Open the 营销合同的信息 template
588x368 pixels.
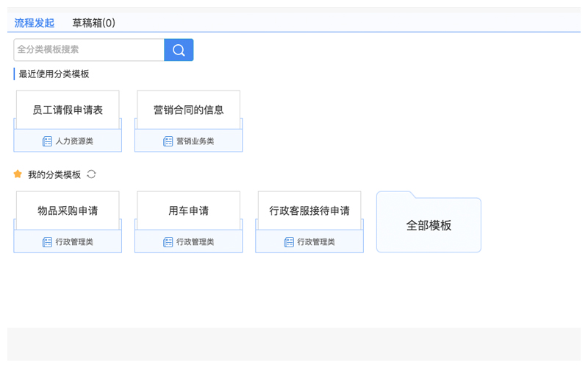188,110
